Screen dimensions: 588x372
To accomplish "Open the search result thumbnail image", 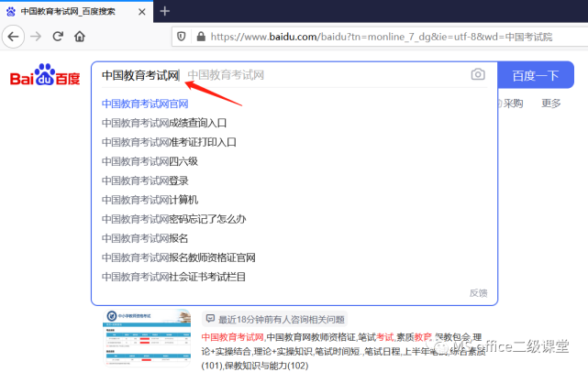I will (147, 338).
